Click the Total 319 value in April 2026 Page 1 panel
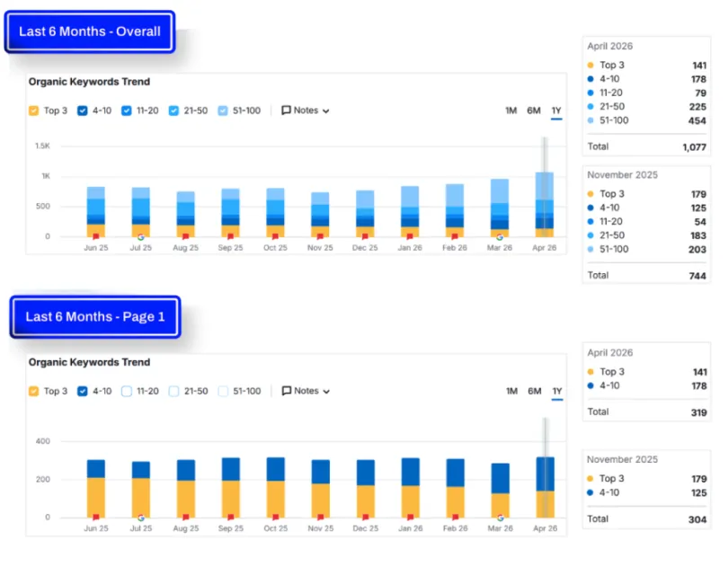The width and height of the screenshot is (728, 575). (698, 412)
